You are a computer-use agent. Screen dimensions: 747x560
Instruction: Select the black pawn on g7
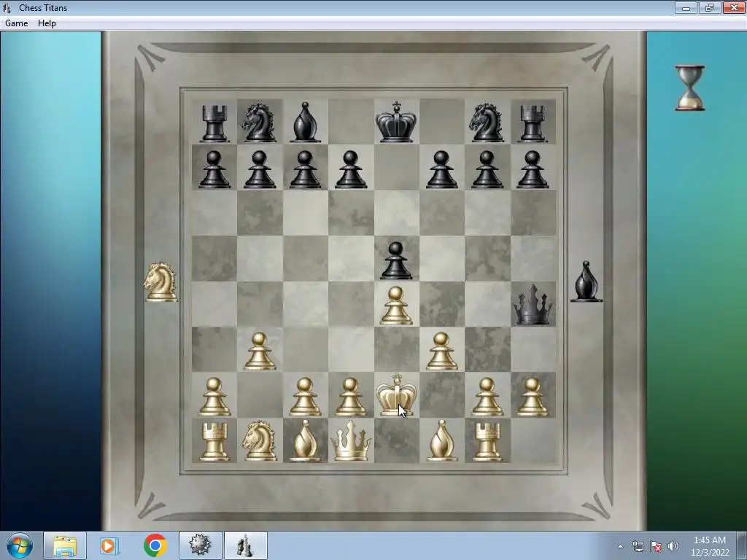pyautogui.click(x=487, y=169)
